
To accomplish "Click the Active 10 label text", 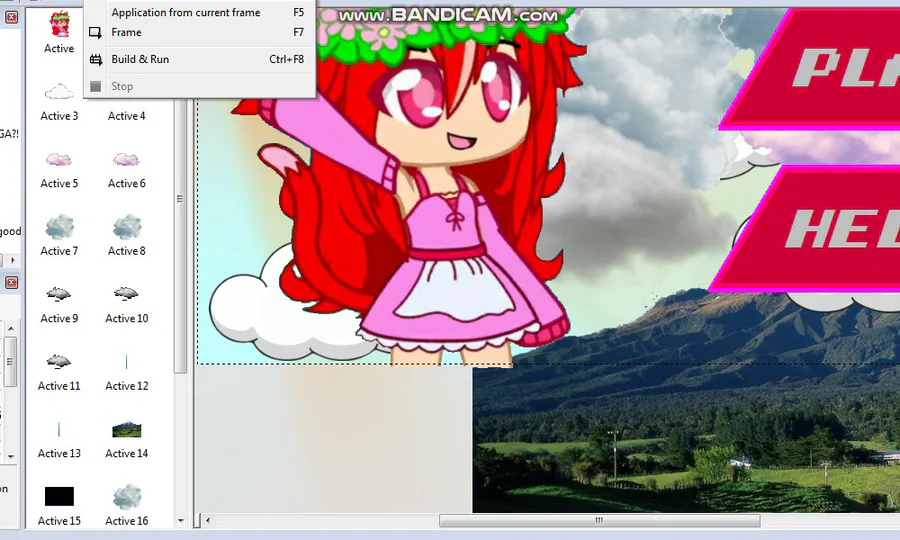I will [x=126, y=318].
